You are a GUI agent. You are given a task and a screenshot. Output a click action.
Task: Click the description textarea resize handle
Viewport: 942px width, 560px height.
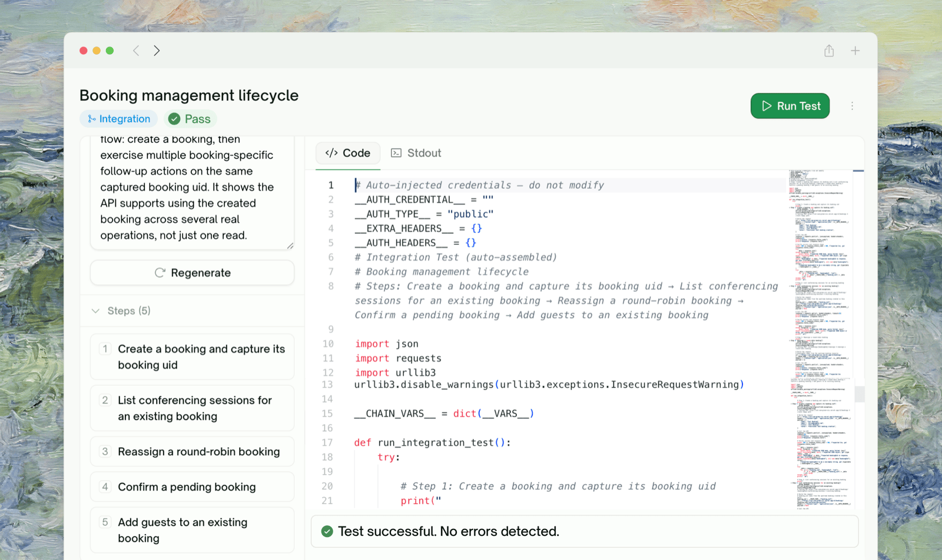(290, 246)
